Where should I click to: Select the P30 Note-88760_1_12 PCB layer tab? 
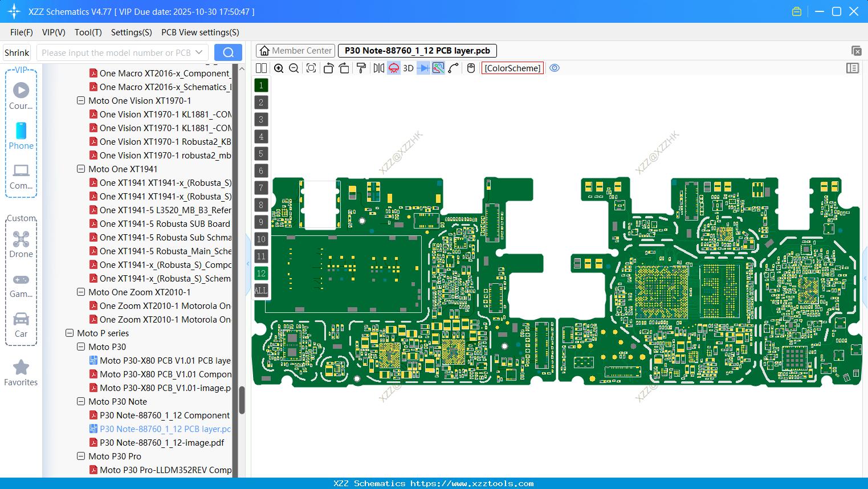417,50
